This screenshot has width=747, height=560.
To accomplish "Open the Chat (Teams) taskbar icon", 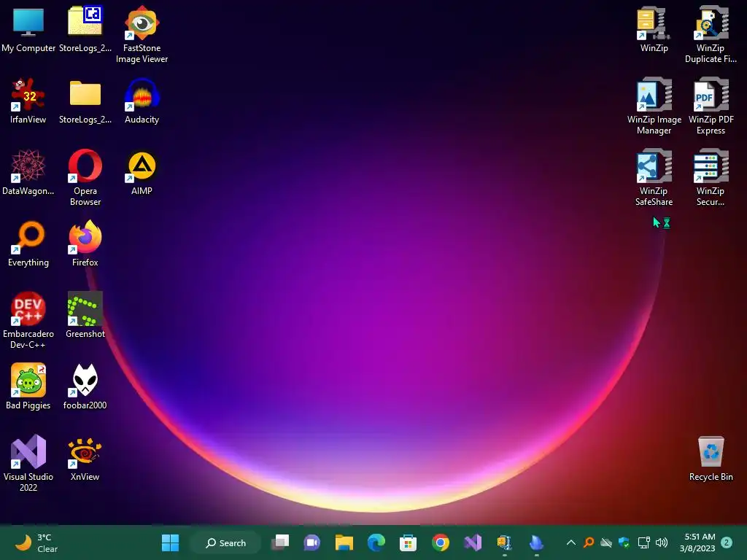I will (312, 542).
